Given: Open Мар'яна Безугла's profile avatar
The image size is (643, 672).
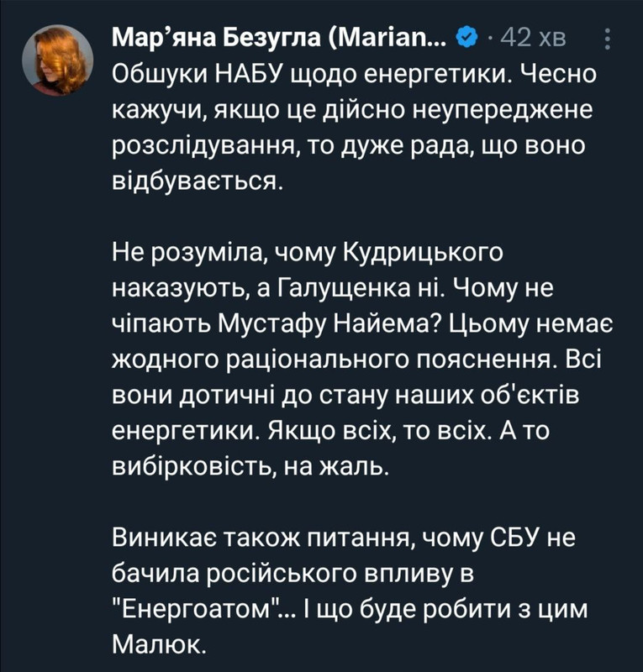Looking at the screenshot, I should (x=58, y=60).
